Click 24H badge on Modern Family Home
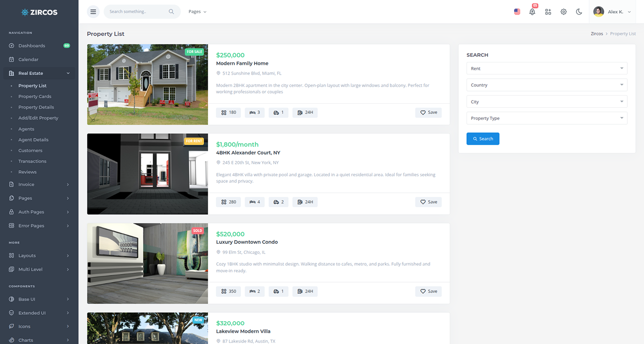 305,112
